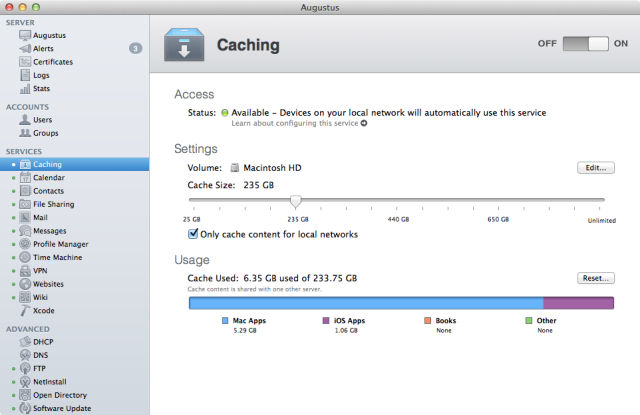640x415 pixels.
Task: Uncheck Only cache content for local networks
Action: coord(193,233)
